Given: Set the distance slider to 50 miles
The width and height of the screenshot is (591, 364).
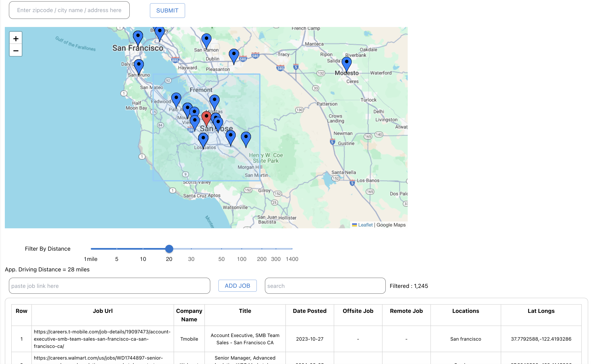Looking at the screenshot, I should [221, 249].
